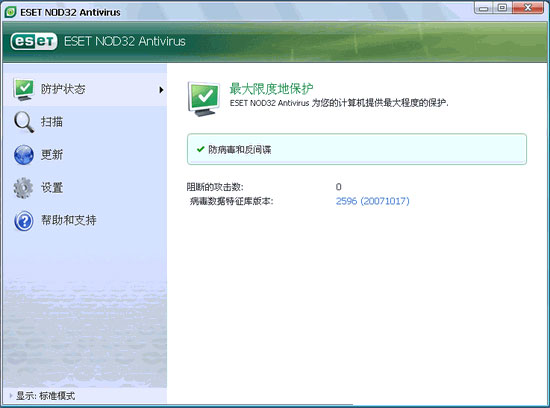Click the settings gear icon
Viewport: 550px width, 408px height.
(24, 188)
